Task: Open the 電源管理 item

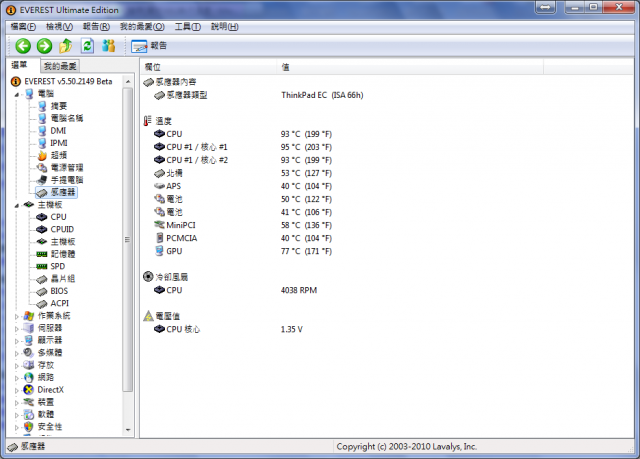Action: 60,167
